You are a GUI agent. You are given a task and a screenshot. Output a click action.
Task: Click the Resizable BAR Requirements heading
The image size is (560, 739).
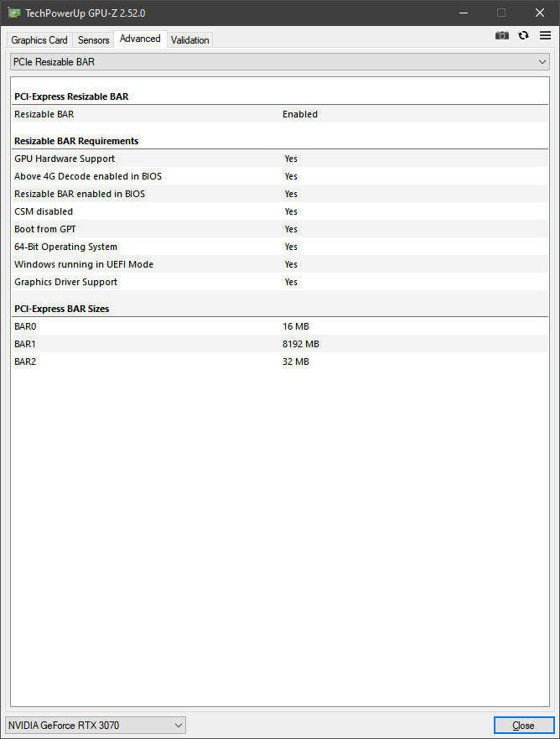76,141
